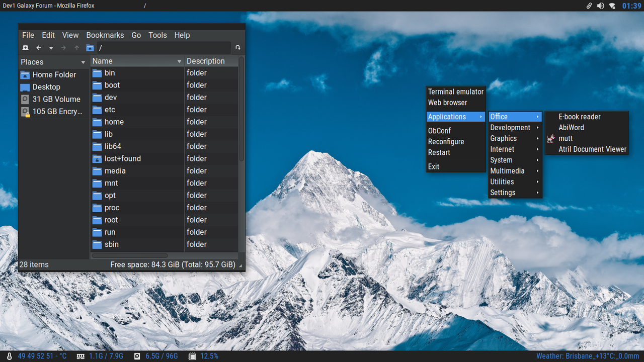
Task: Click the Wi-Fi network tray icon
Action: [x=612, y=6]
